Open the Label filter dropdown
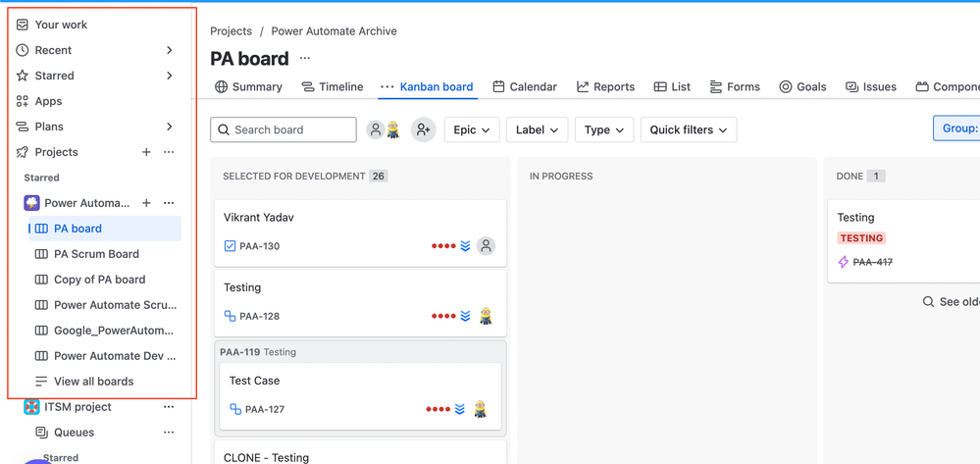The image size is (980, 464). 537,129
